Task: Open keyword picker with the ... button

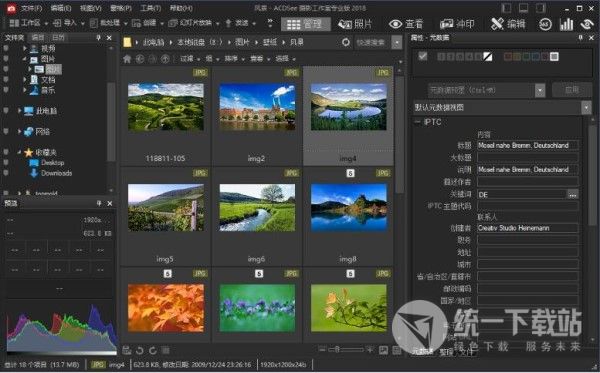Action: [572, 195]
